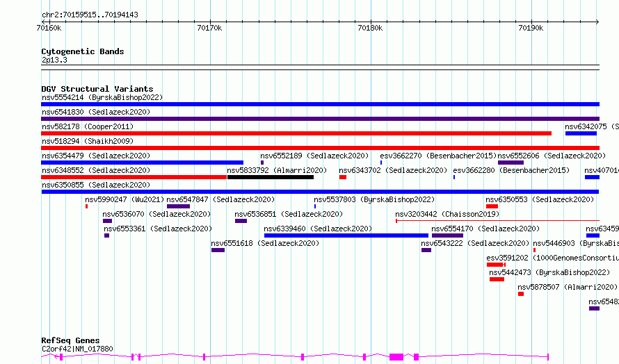
Task: Select the nsv6536851 purple variant marker
Action: 241,221
